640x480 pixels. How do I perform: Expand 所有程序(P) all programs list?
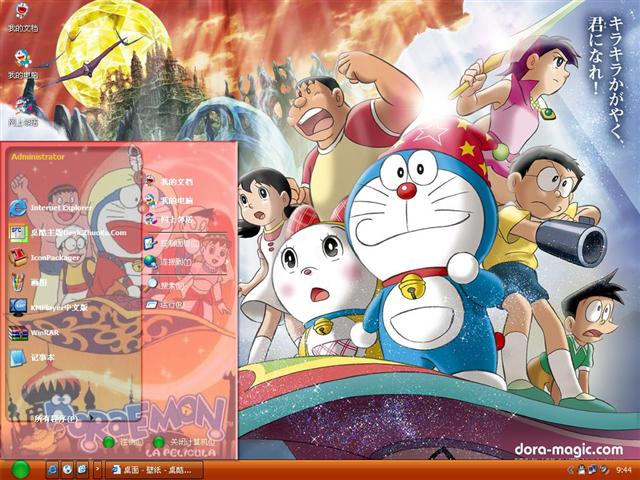pyautogui.click(x=64, y=418)
